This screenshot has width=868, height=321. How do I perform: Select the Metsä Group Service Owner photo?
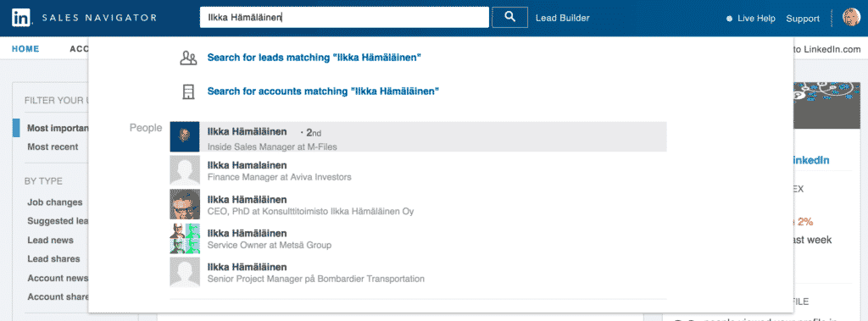tap(184, 238)
